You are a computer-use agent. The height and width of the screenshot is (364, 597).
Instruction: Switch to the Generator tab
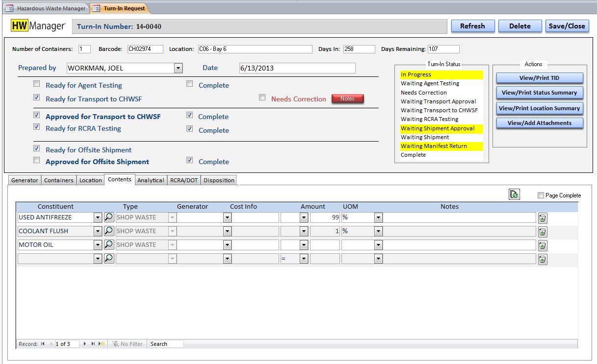[25, 180]
